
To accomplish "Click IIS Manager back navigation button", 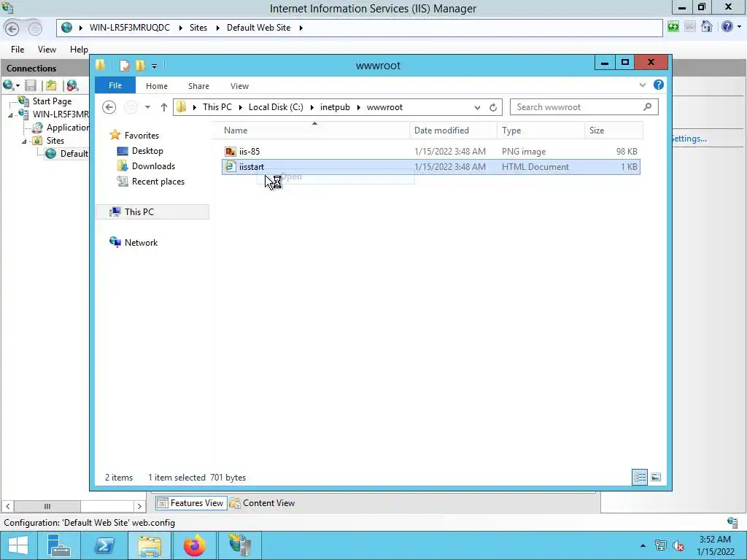I will click(12, 28).
